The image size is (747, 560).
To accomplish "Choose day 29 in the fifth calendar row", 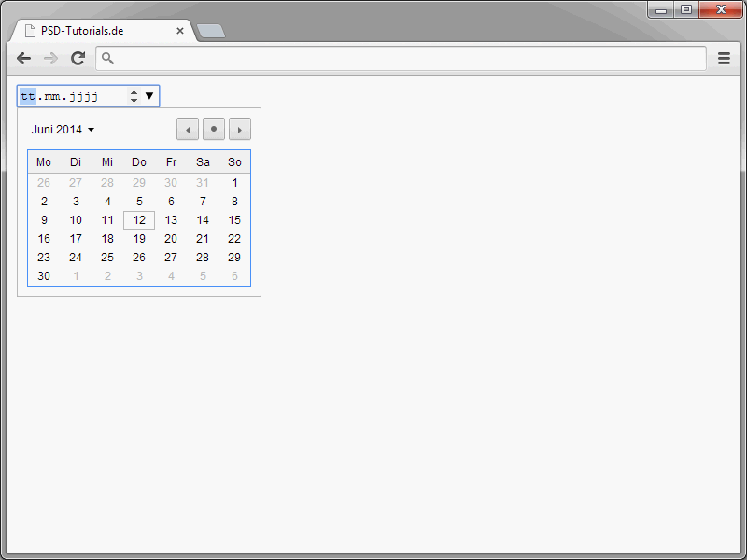I will pyautogui.click(x=234, y=258).
